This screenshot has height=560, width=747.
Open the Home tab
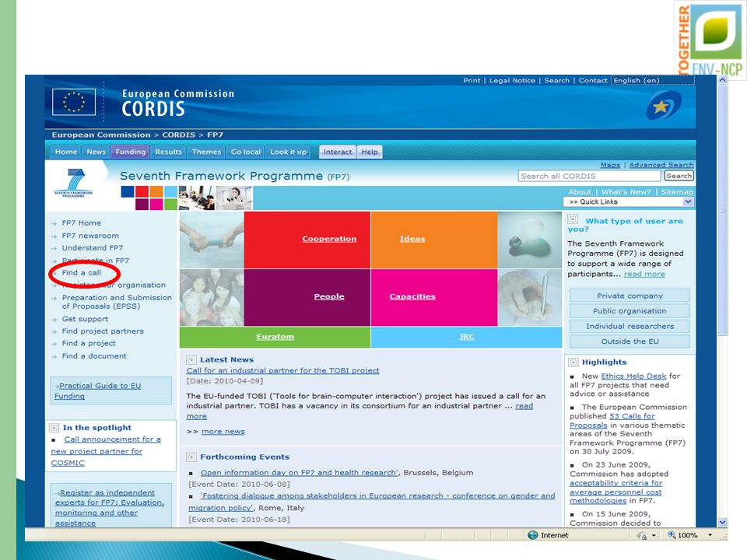65,152
